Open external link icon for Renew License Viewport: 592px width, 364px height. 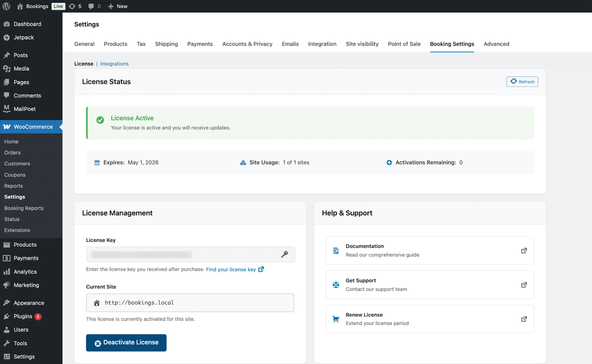coord(524,319)
